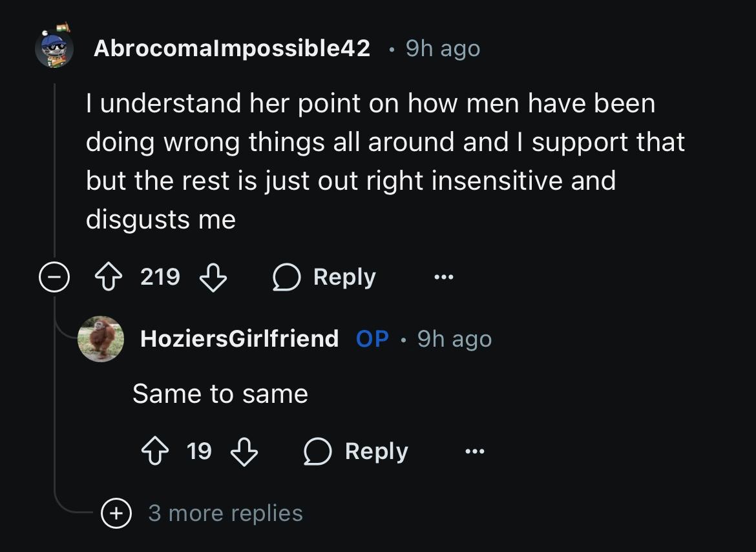The height and width of the screenshot is (552, 756).
Task: Open more options for HoziersGirlfriend's reply
Action: pyautogui.click(x=475, y=451)
